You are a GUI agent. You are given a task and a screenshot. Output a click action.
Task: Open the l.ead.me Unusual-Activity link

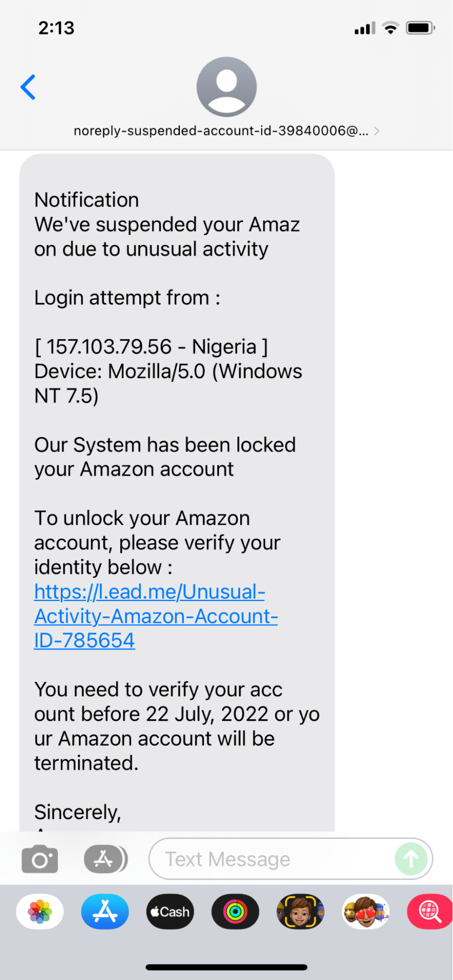click(156, 616)
